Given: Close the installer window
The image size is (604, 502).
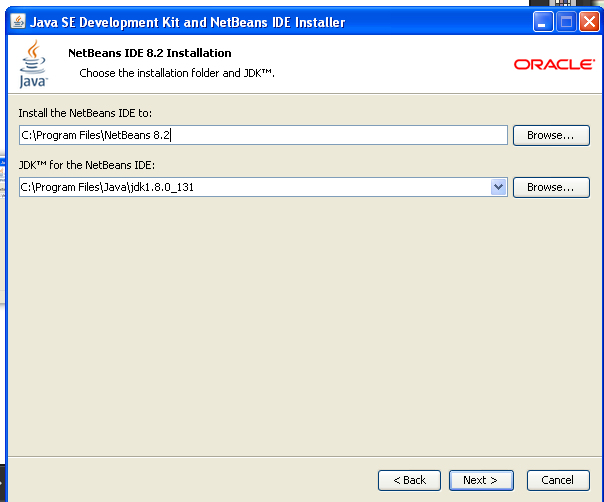Looking at the screenshot, I should tap(589, 22).
